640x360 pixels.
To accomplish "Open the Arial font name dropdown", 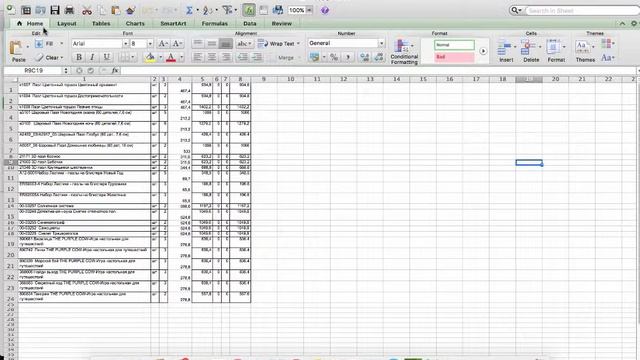I will pyautogui.click(x=125, y=44).
